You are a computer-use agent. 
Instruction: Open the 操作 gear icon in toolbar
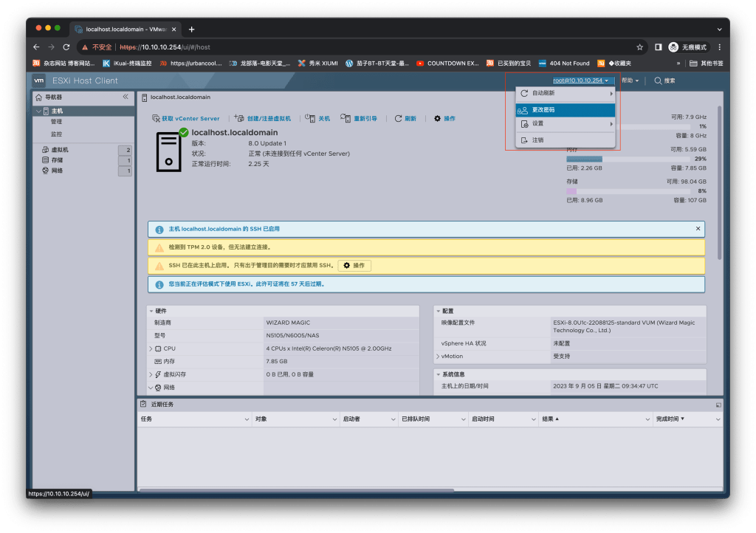tap(437, 118)
